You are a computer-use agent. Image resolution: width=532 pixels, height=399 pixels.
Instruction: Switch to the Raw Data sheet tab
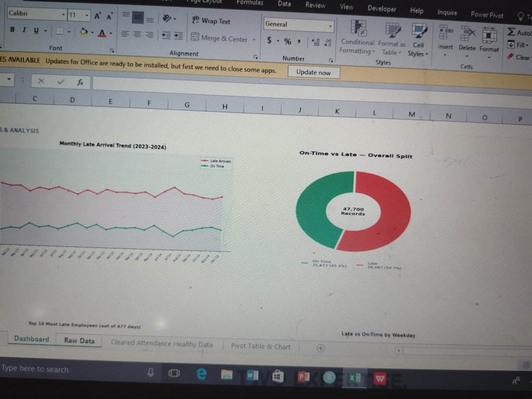[79, 340]
